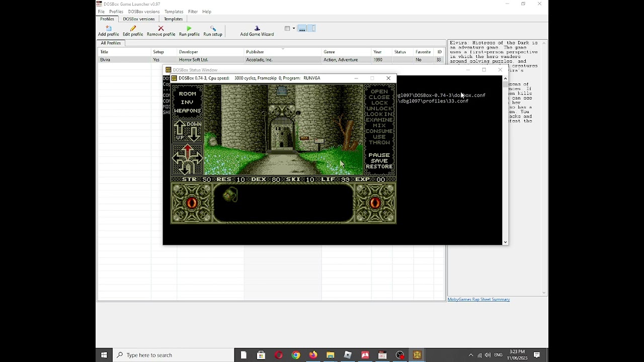The width and height of the screenshot is (644, 362).
Task: Sort by the Title column header
Action: click(x=124, y=52)
